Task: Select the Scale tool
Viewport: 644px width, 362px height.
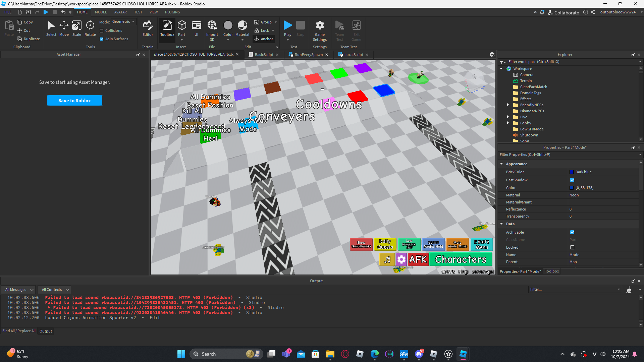Action: 76,28
